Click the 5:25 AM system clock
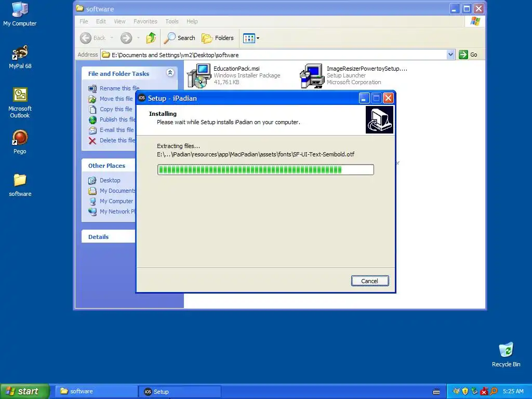Image resolution: width=532 pixels, height=399 pixels. tap(513, 391)
